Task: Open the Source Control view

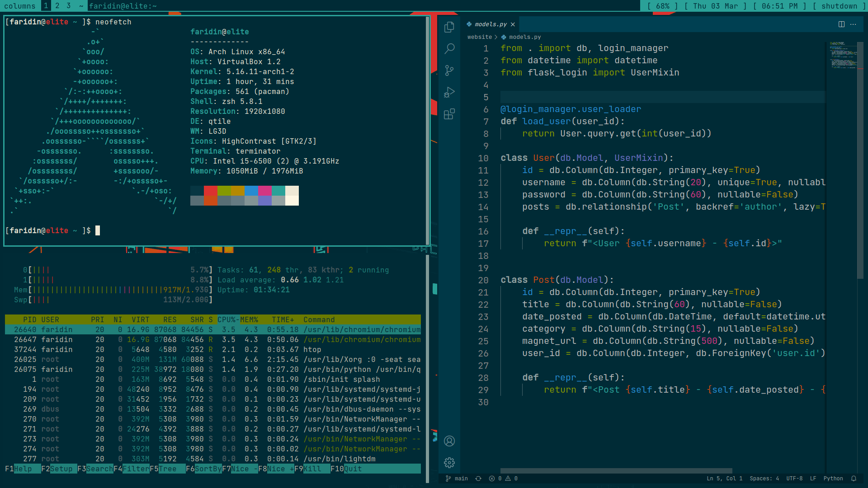Action: 449,70
